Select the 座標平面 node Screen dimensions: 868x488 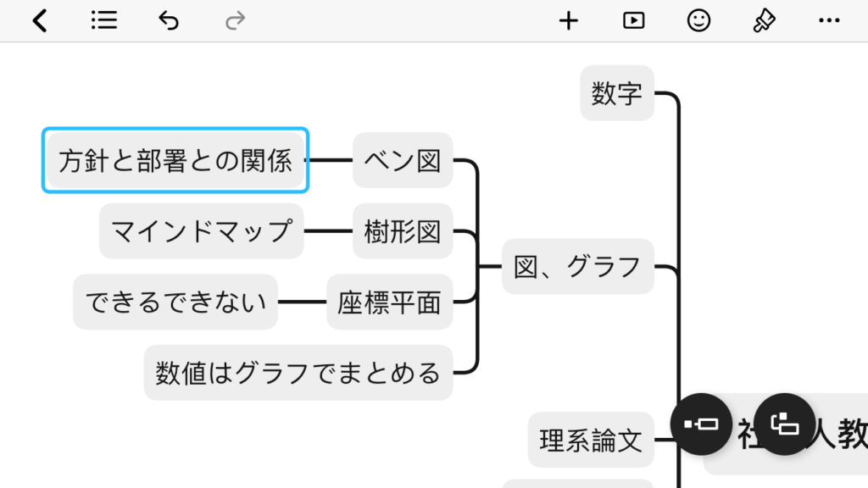pyautogui.click(x=390, y=302)
